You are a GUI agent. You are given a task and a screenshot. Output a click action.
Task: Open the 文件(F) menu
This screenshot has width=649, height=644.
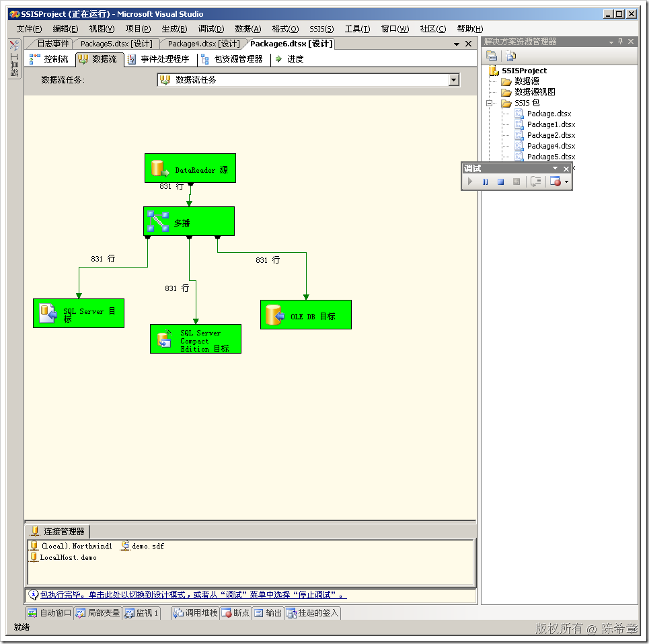pos(29,28)
